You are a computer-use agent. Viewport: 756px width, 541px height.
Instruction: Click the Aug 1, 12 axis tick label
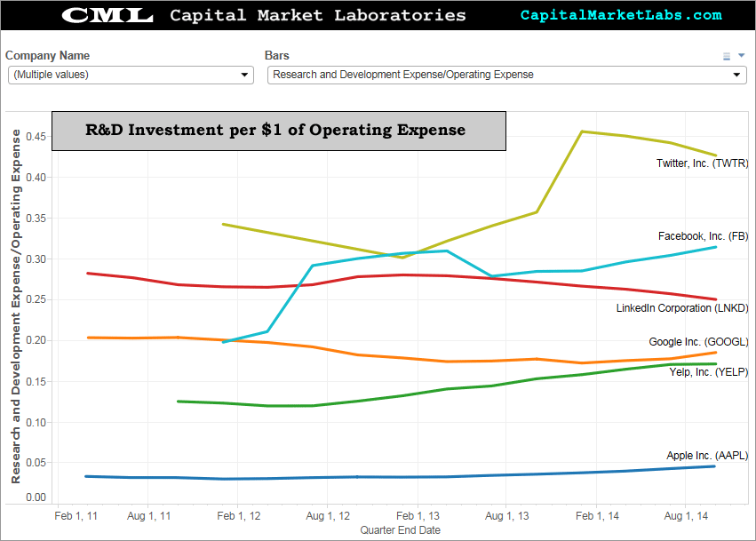[328, 516]
